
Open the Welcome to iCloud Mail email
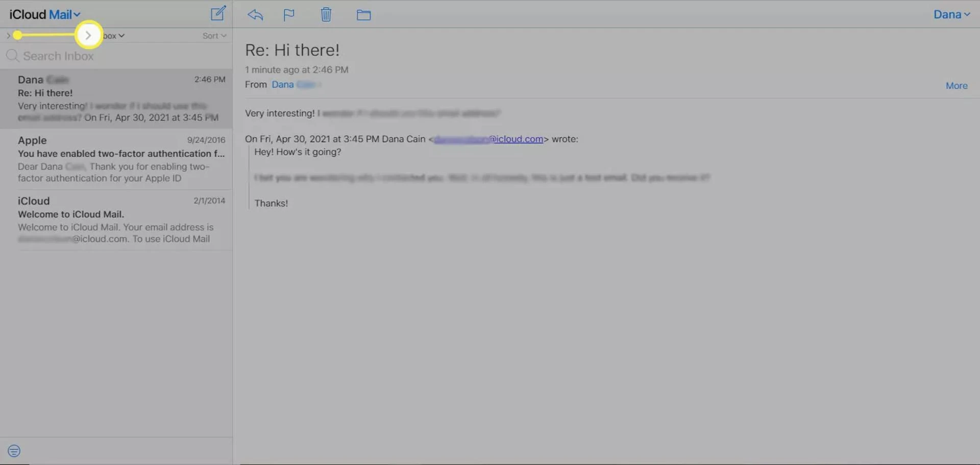point(116,219)
